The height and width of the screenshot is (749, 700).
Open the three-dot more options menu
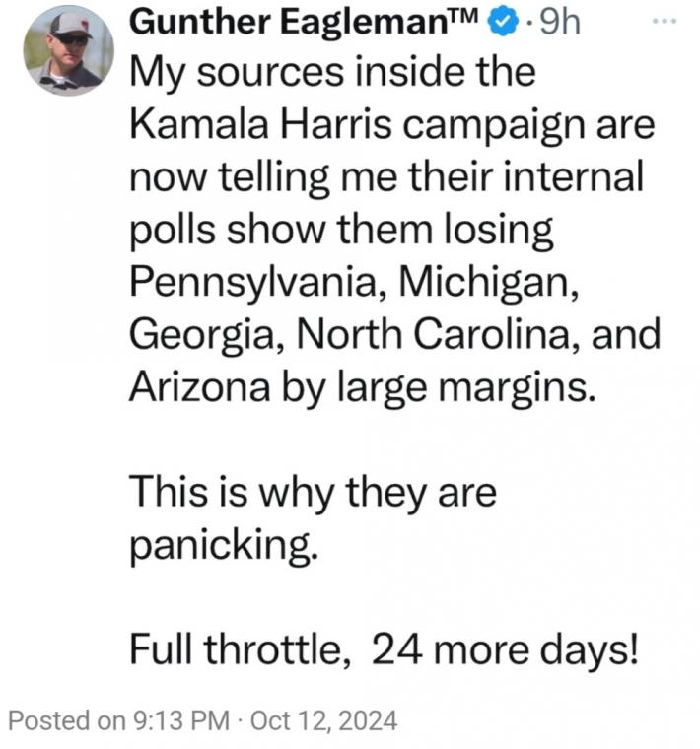pos(665,21)
